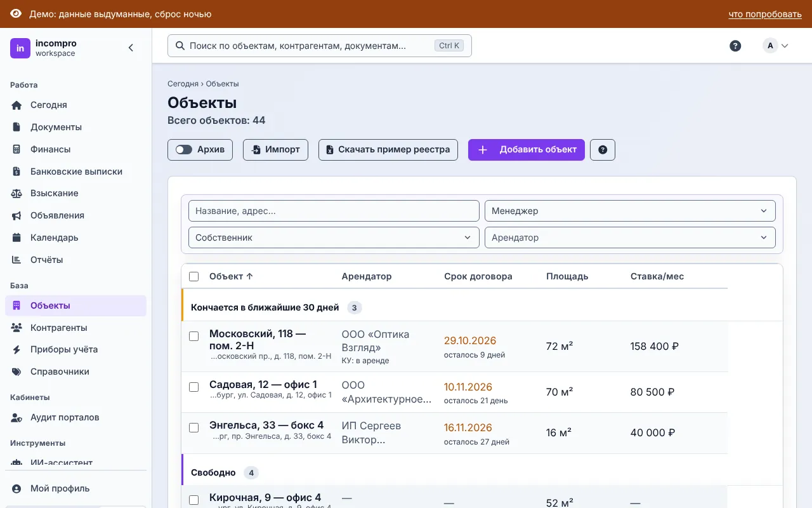Check the box for Кирочная, 9 row
Screen dimensions: 812x508
[194, 500]
